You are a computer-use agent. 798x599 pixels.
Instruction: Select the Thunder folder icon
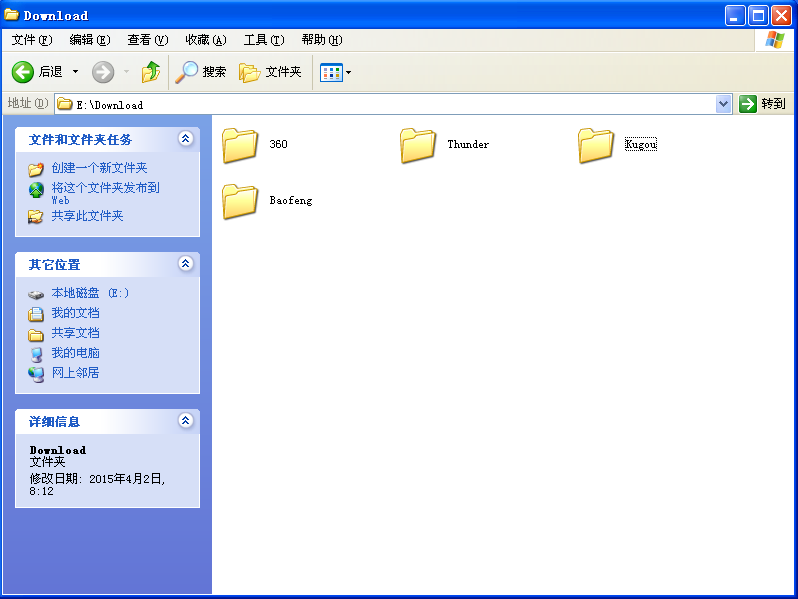coord(418,145)
